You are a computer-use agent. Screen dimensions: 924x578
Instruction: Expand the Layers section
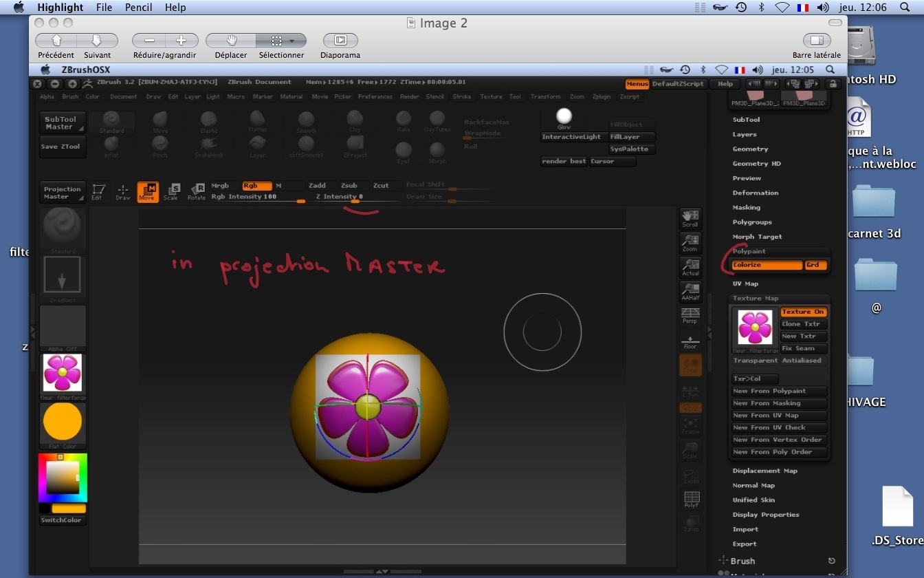point(745,134)
